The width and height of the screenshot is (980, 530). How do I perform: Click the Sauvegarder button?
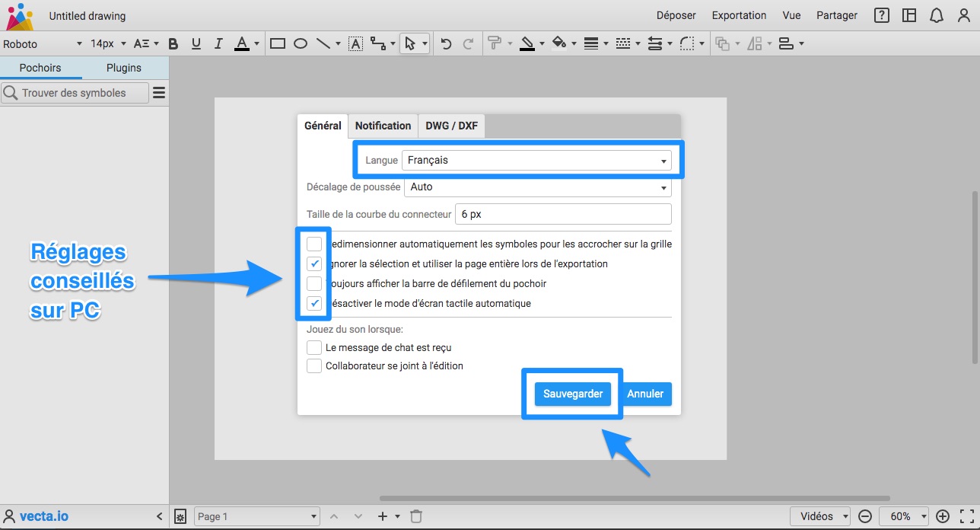click(x=573, y=394)
